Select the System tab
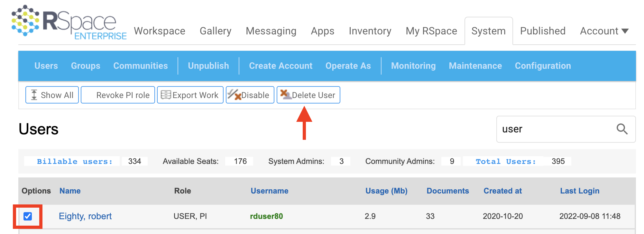 [x=489, y=31]
